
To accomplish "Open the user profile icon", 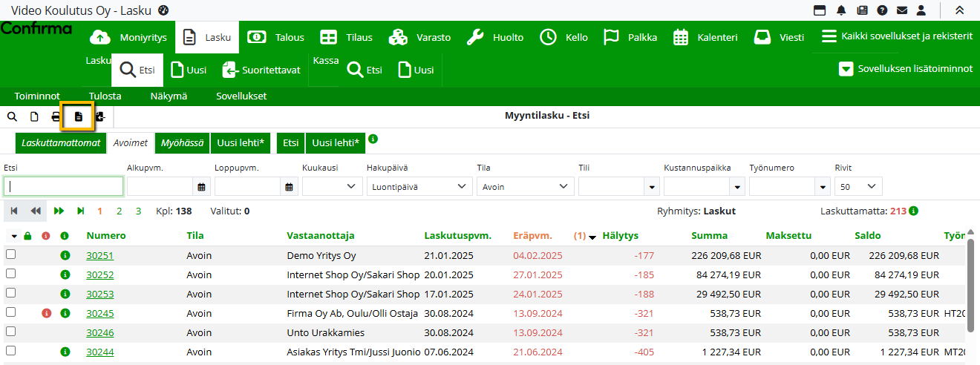I will tap(921, 10).
